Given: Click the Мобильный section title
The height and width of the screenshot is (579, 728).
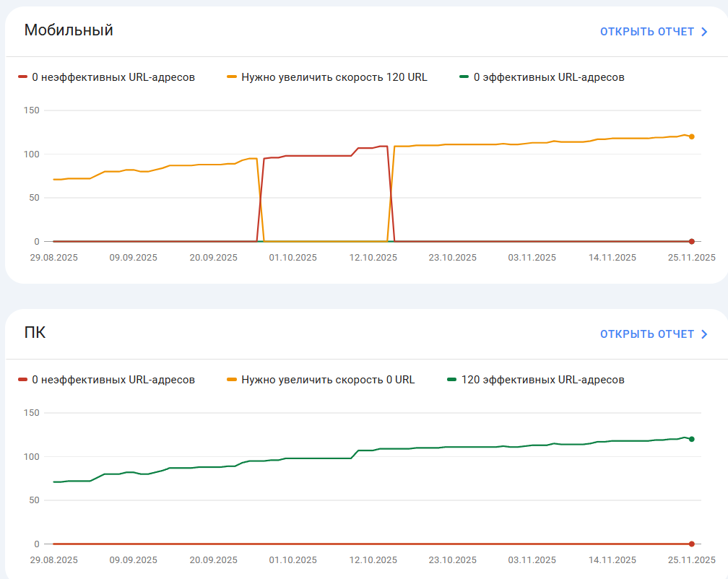Looking at the screenshot, I should click(x=69, y=30).
